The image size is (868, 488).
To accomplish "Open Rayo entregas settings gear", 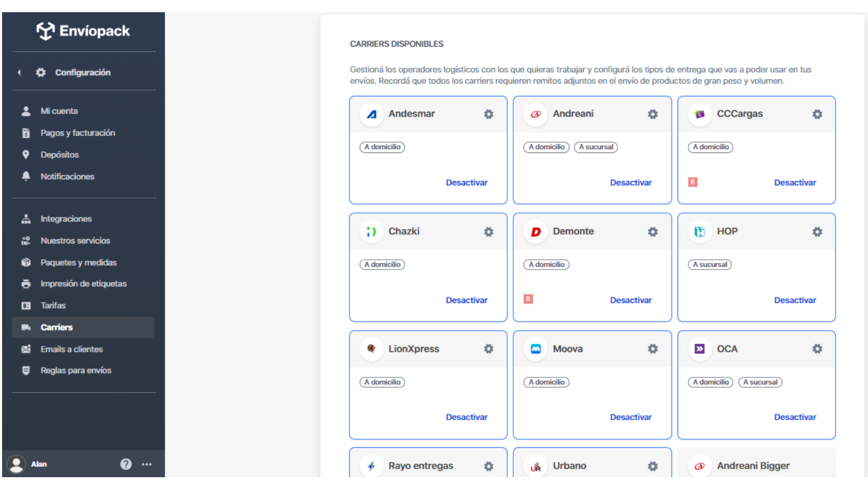I will pos(489,466).
